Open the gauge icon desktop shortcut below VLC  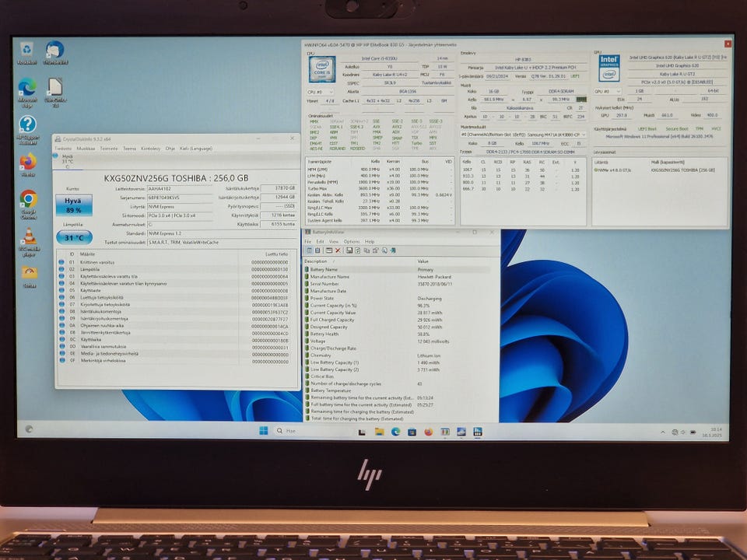[30, 276]
